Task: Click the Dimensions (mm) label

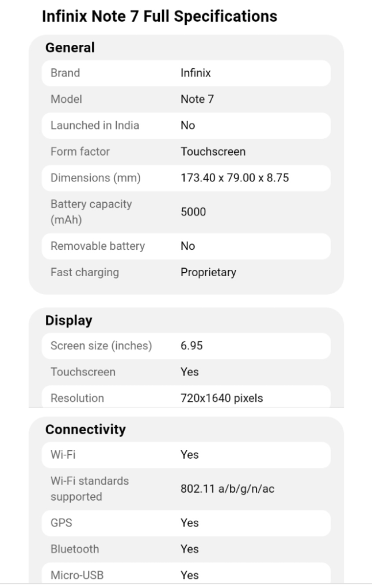Action: coord(95,178)
